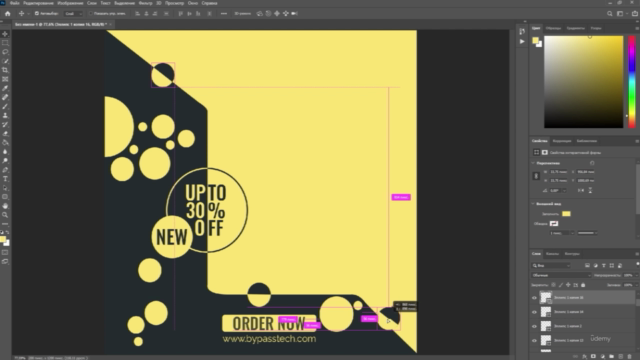Toggle Quick Mask mode in toolbox
The height and width of the screenshot is (360, 640).
(x=5, y=252)
